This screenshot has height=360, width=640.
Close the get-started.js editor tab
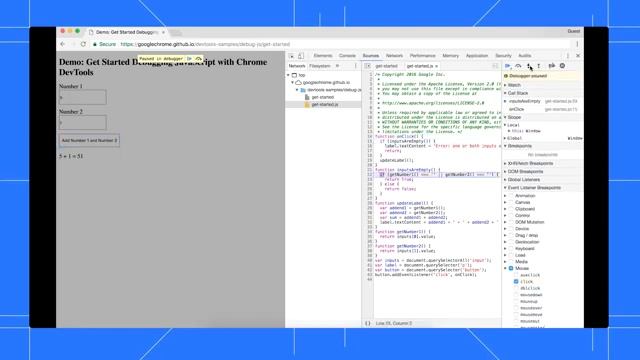coord(436,66)
